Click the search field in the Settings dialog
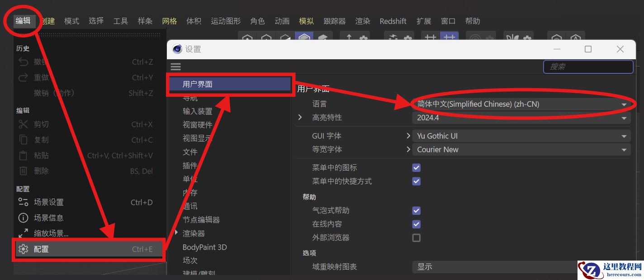The image size is (644, 280). 587,66
